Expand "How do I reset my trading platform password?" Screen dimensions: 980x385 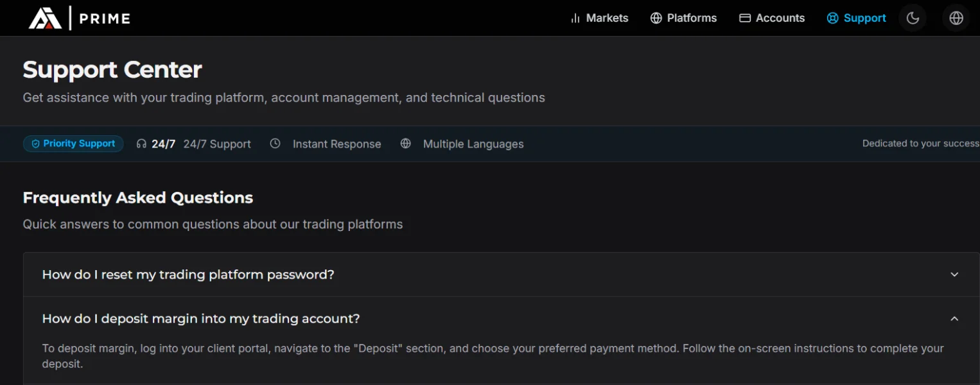point(188,275)
